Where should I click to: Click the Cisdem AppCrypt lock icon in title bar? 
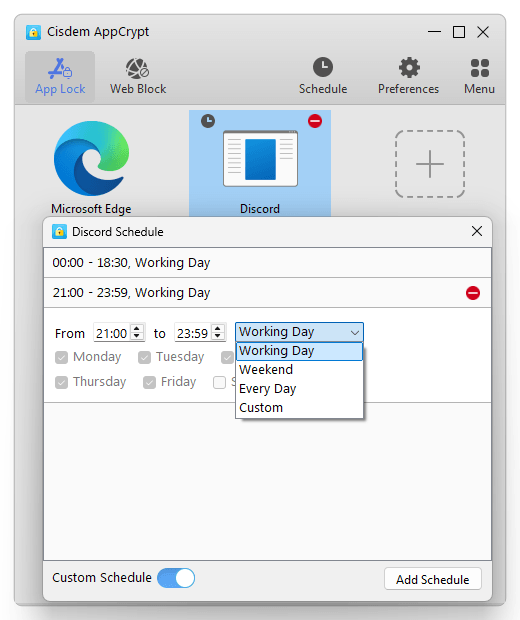click(x=34, y=32)
